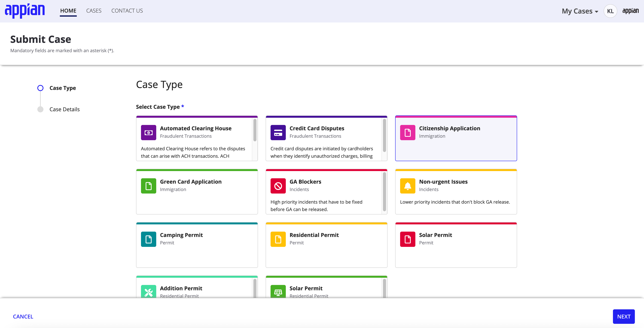Click the High priority incidents description text
644x328 pixels.
coord(316,206)
